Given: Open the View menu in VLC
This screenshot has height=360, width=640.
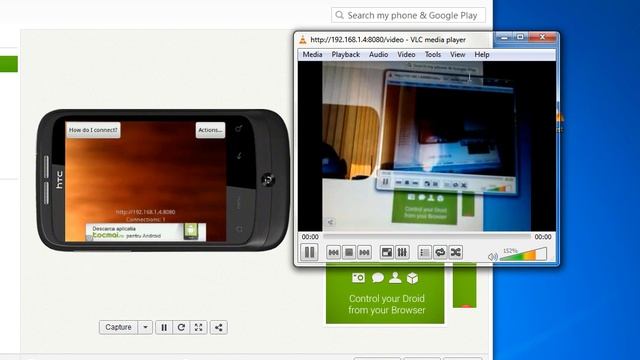Looking at the screenshot, I should point(457,54).
